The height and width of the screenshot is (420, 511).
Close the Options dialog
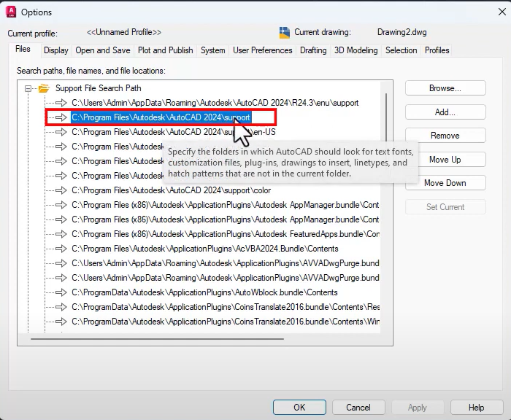tap(502, 12)
